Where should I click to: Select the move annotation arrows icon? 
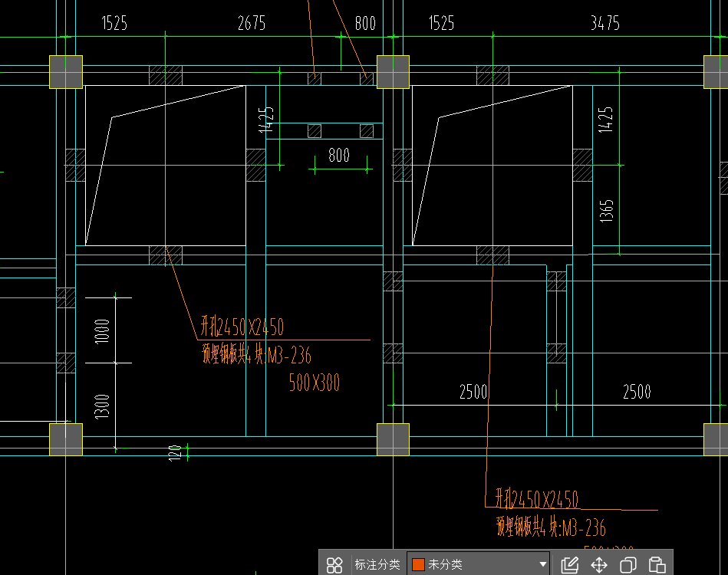coord(599,565)
